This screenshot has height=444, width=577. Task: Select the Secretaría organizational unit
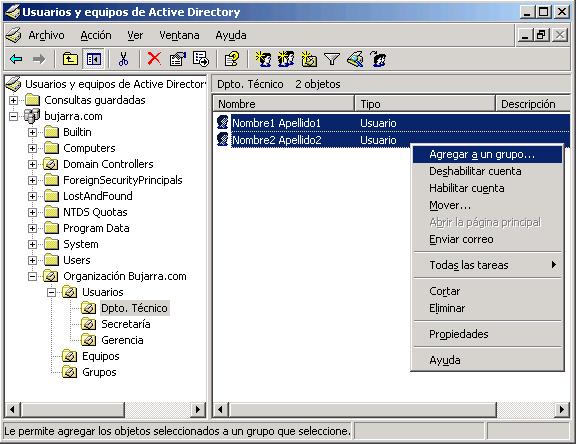[x=125, y=324]
